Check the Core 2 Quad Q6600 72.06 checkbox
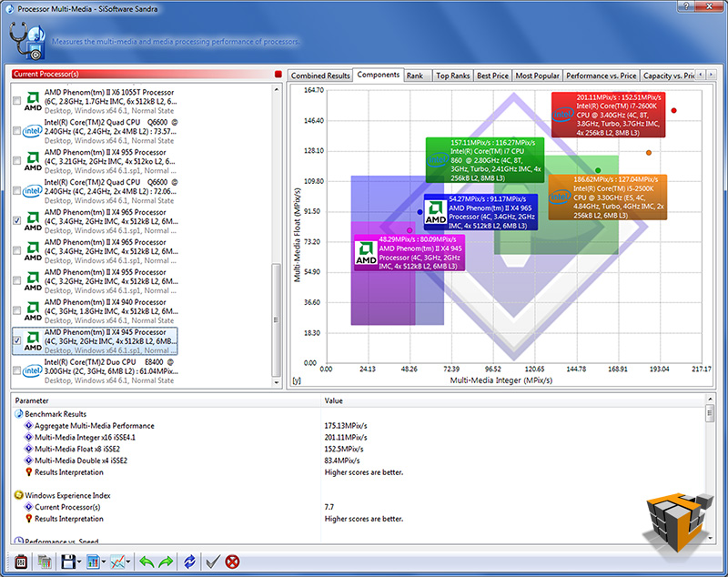The height and width of the screenshot is (577, 728). 16,191
